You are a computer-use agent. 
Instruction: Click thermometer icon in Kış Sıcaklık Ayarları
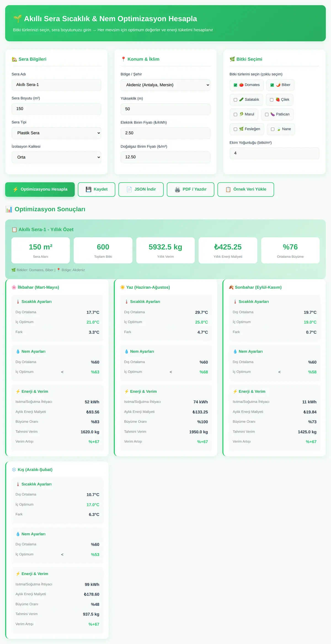18,484
